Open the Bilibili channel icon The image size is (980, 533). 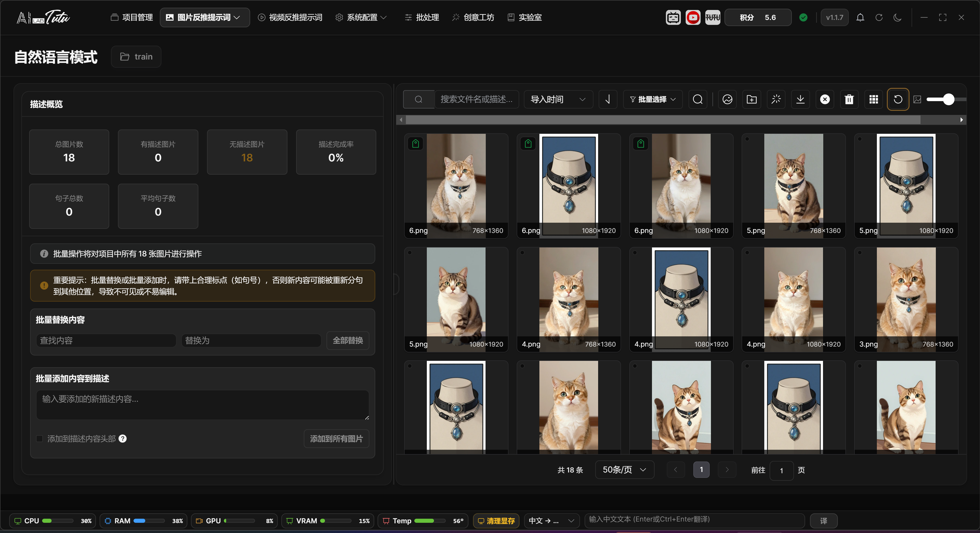[x=673, y=18]
